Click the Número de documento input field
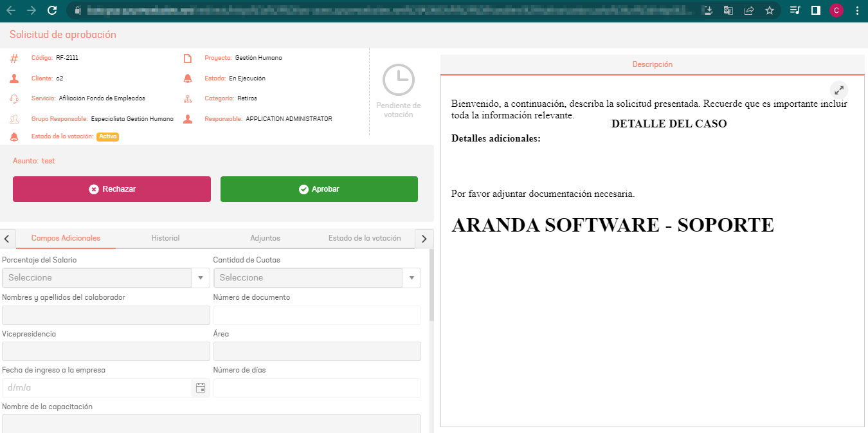Screen dimensions: 868x433 coord(317,315)
